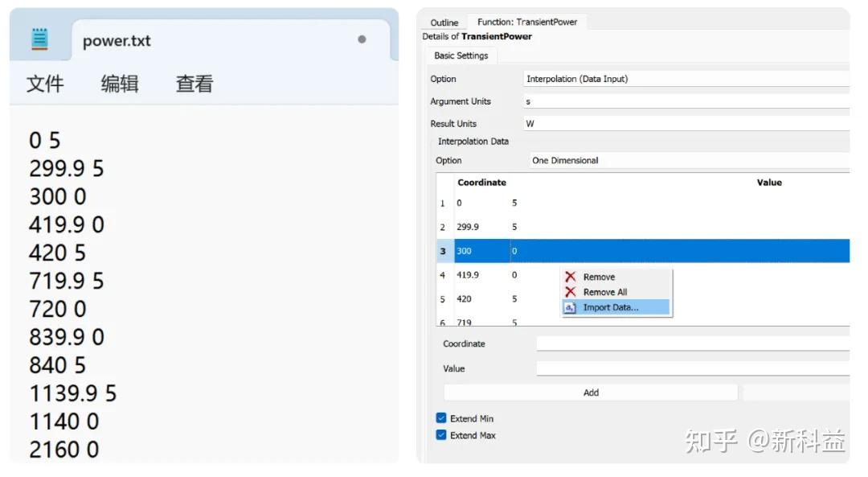Screen dimensions: 868x477
Task: Open the 查看 menu in Notepad
Action: coord(194,84)
